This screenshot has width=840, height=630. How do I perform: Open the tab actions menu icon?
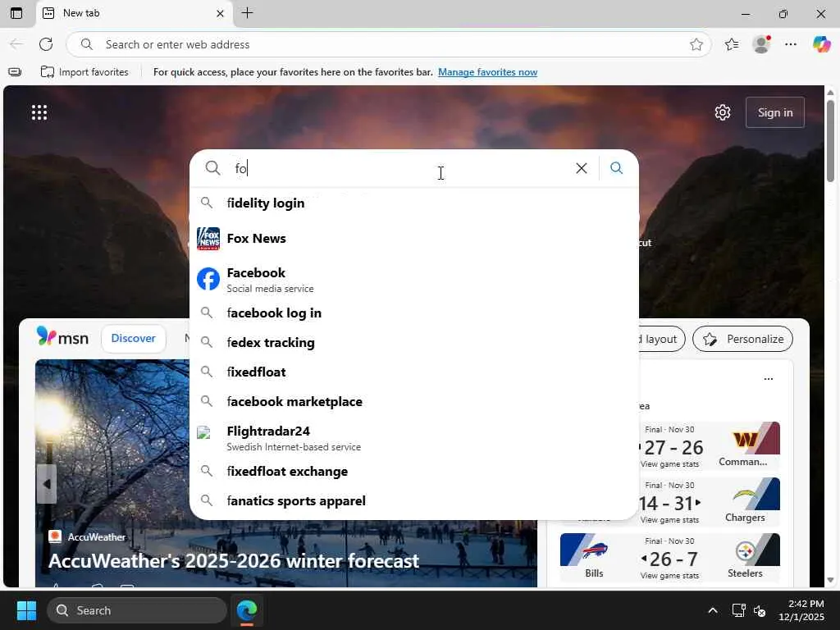point(16,13)
